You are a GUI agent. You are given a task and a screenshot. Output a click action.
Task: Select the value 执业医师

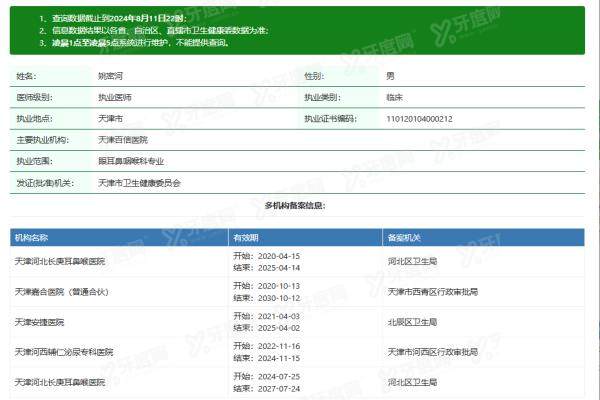click(x=115, y=98)
